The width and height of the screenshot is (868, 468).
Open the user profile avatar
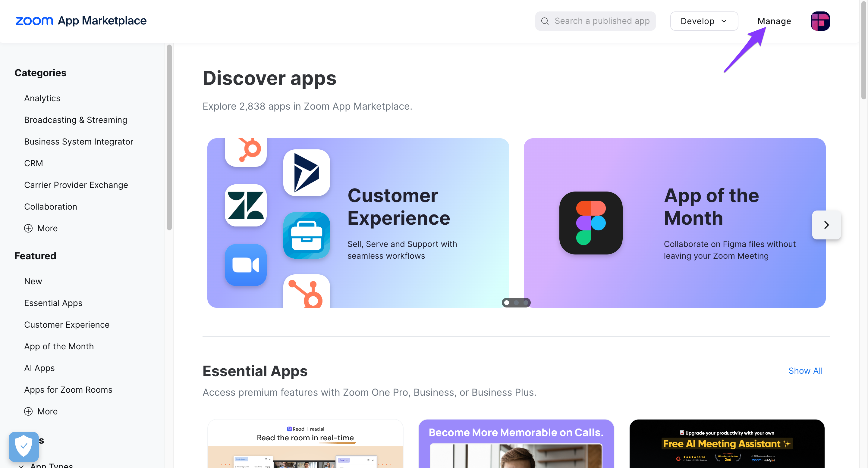(x=820, y=21)
